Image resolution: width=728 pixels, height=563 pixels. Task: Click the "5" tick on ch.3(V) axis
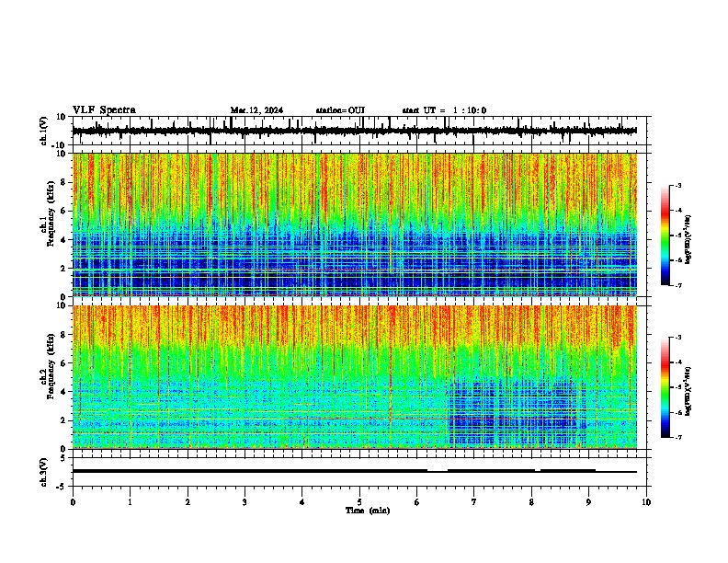[63, 458]
